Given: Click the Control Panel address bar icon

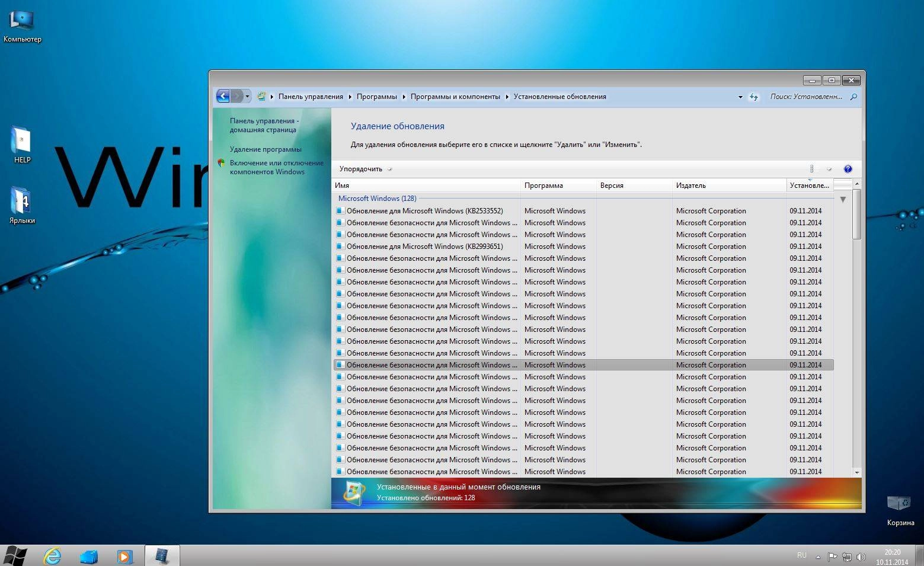Looking at the screenshot, I should click(x=261, y=96).
